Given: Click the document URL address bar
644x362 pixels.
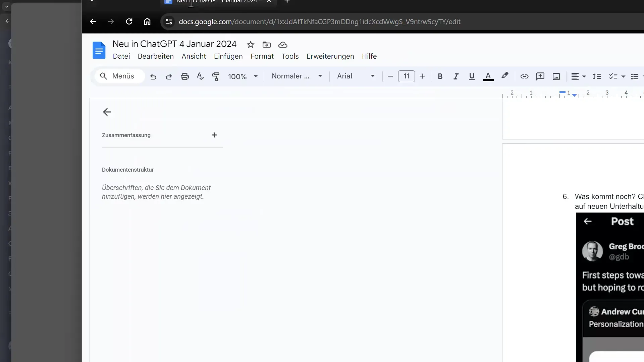Looking at the screenshot, I should (319, 22).
